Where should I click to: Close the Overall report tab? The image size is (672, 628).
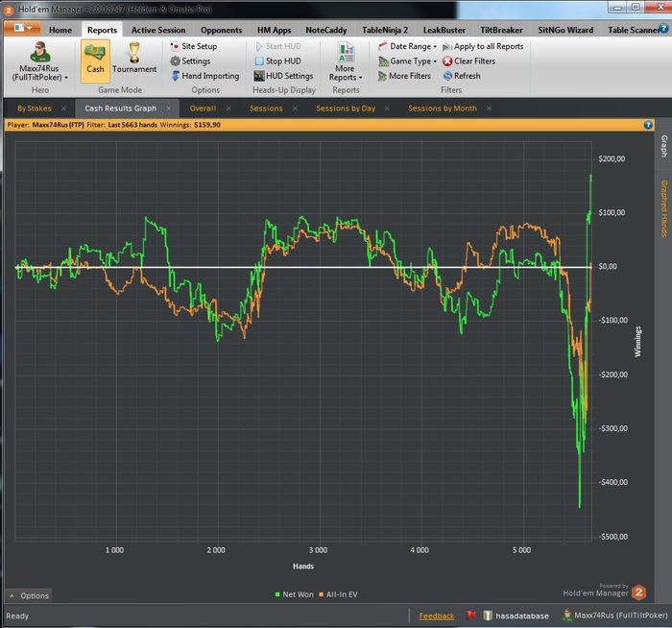(x=228, y=109)
